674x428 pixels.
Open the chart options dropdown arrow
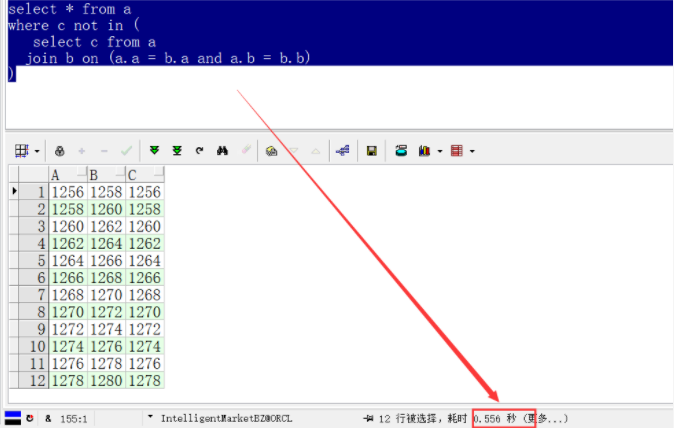point(440,151)
